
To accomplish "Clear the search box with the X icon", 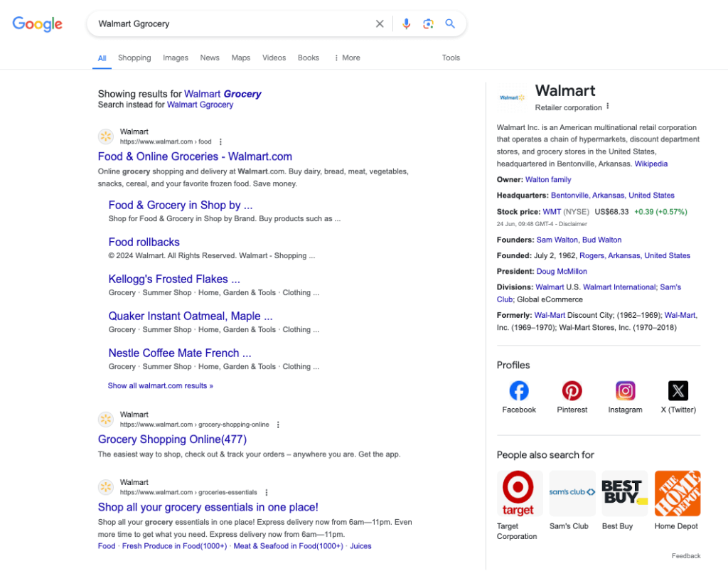I will click(380, 23).
